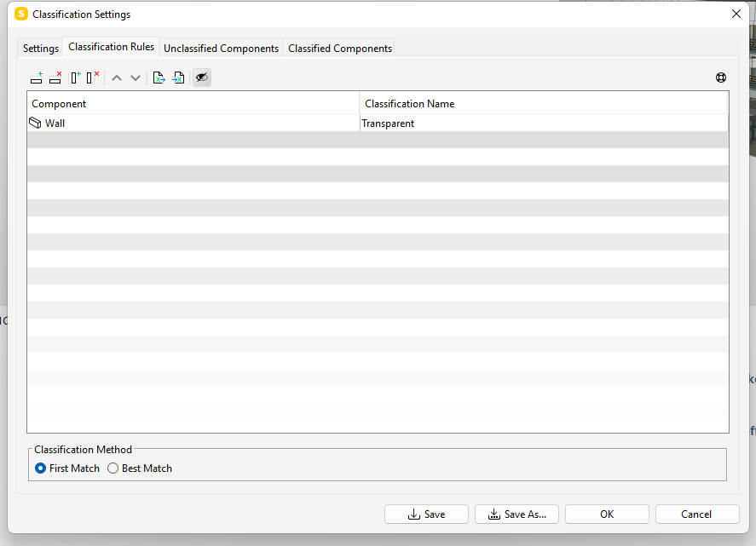Select the Best Match radio button

pos(113,468)
